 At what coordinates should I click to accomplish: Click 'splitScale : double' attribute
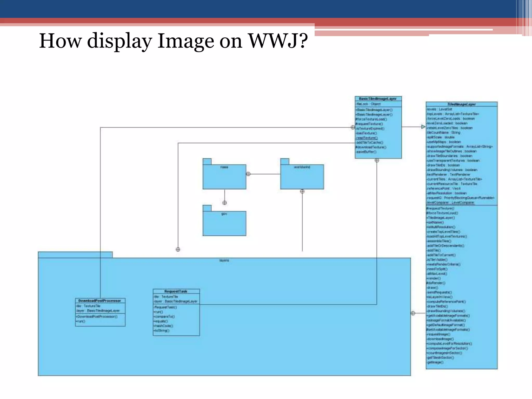[x=440, y=137]
